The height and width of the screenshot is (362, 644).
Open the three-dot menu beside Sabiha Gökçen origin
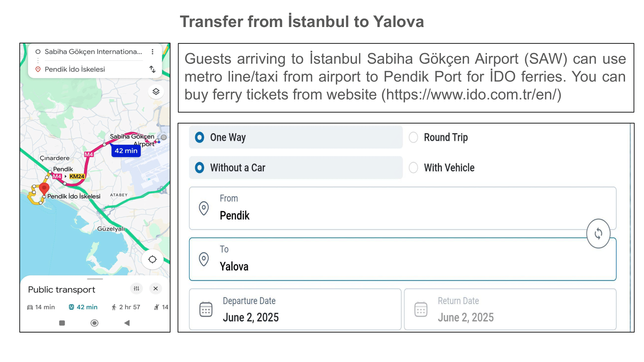(152, 52)
